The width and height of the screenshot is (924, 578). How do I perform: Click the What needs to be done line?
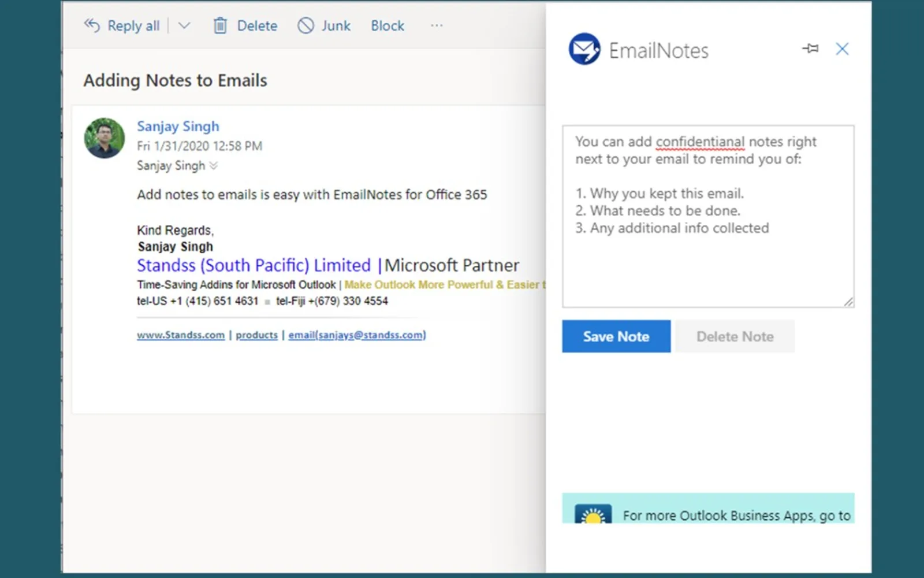658,210
